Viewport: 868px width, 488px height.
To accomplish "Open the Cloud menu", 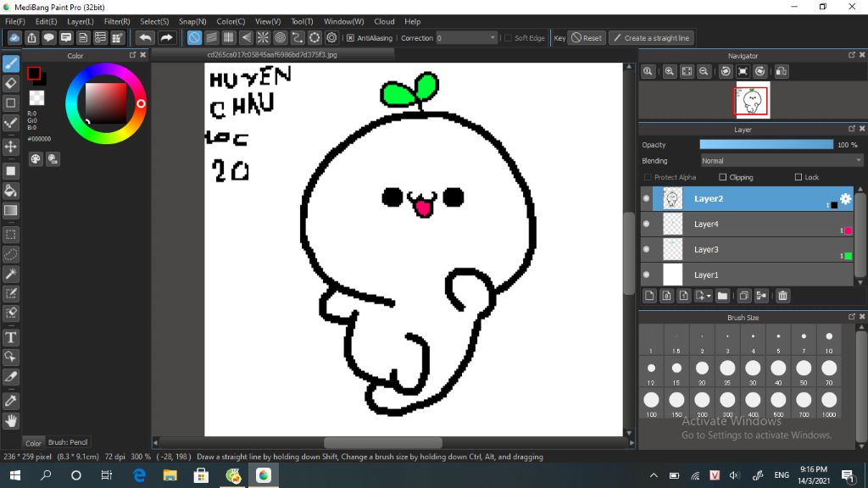I will 384,21.
